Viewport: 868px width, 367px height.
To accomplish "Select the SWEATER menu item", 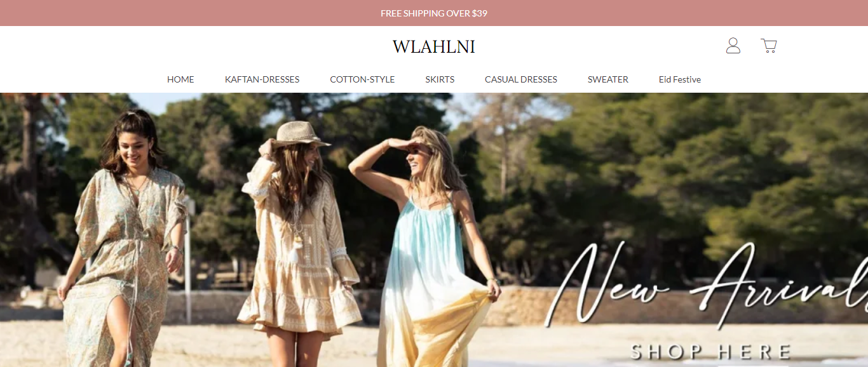I will point(608,79).
